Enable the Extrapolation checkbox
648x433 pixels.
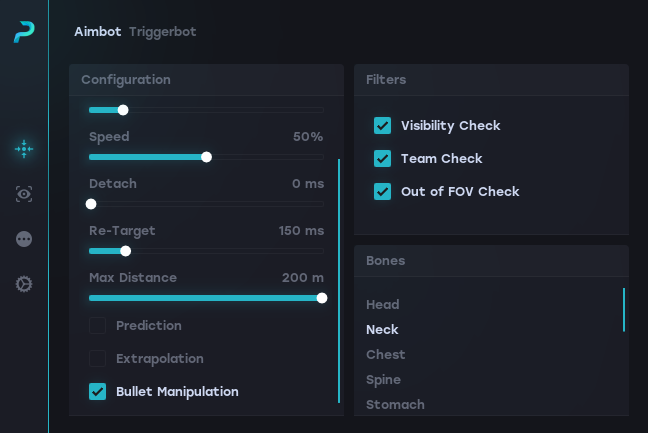pyautogui.click(x=98, y=358)
